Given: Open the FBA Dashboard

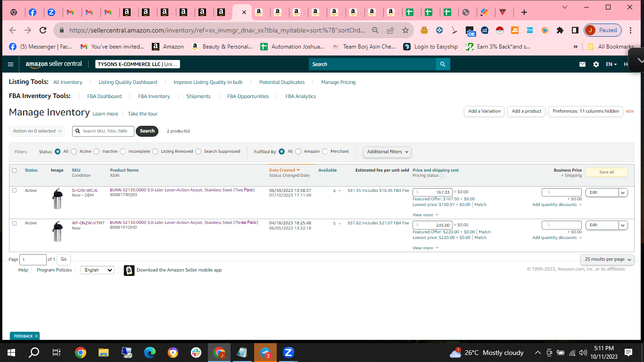Looking at the screenshot, I should [x=104, y=96].
